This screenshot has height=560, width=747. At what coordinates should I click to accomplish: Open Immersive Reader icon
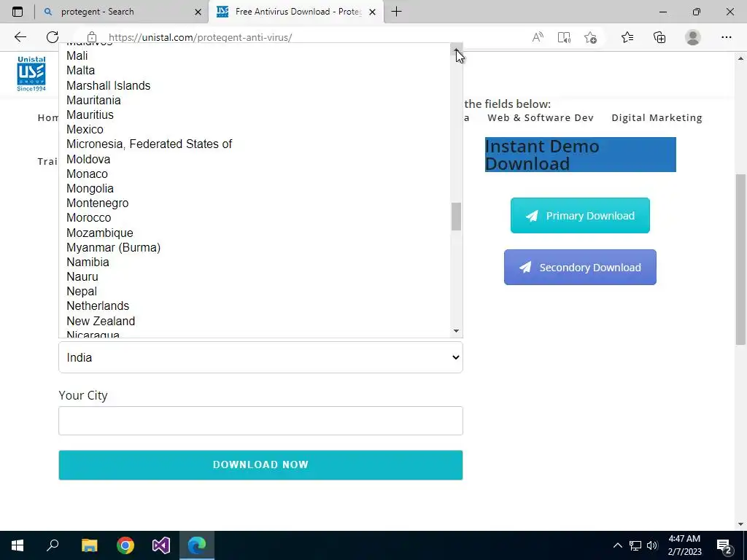pyautogui.click(x=564, y=37)
